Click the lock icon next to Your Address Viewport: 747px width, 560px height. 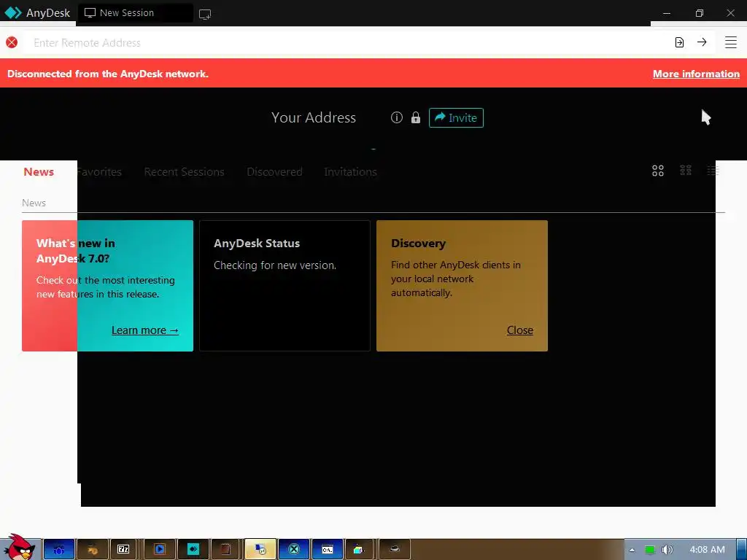coord(416,117)
